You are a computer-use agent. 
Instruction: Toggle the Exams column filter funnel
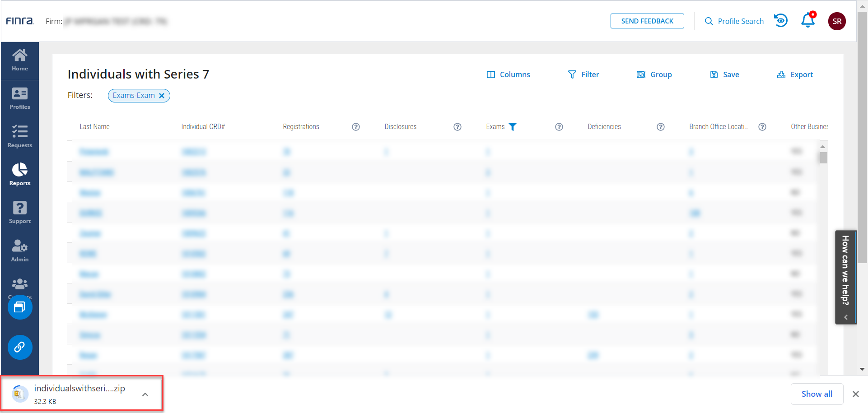pos(513,127)
